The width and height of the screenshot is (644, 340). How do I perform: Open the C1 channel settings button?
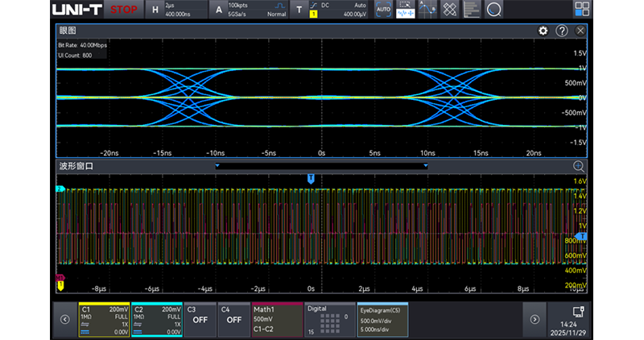pyautogui.click(x=103, y=319)
